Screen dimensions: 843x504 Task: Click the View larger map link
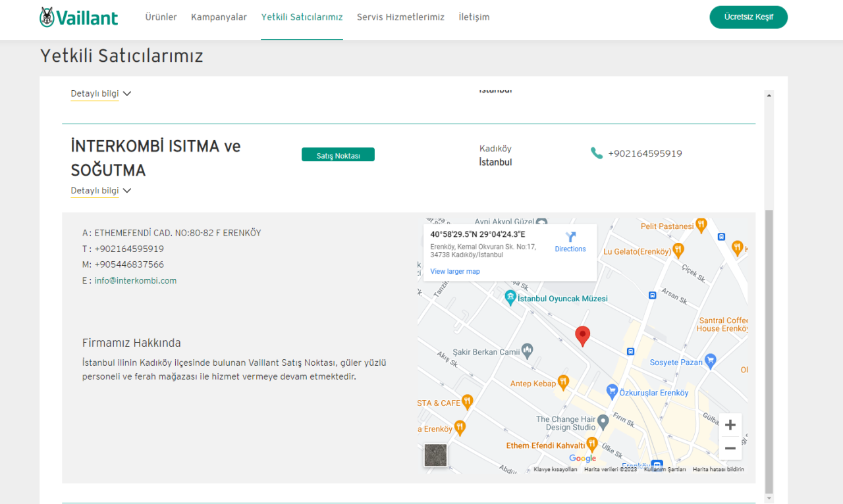tap(455, 271)
